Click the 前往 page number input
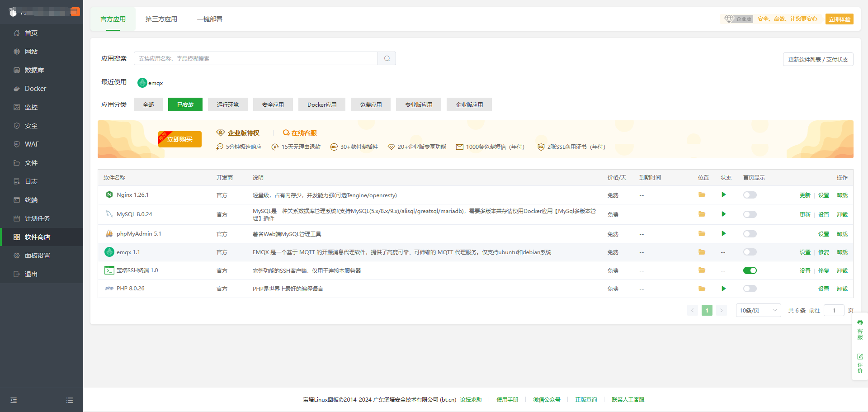The width and height of the screenshot is (868, 412). click(834, 310)
